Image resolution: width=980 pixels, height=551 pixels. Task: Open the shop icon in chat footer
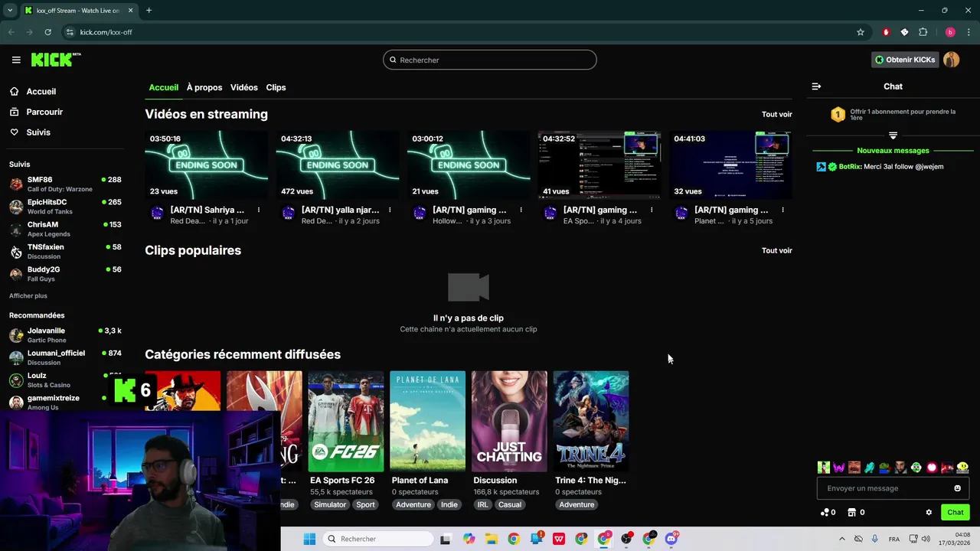[x=851, y=512]
